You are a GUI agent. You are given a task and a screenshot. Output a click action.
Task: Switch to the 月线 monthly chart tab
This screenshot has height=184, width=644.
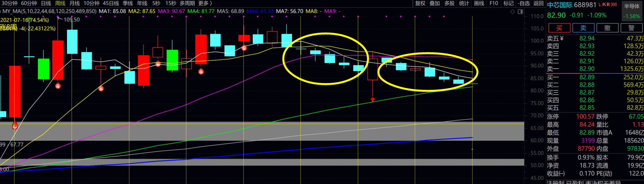(75, 3)
